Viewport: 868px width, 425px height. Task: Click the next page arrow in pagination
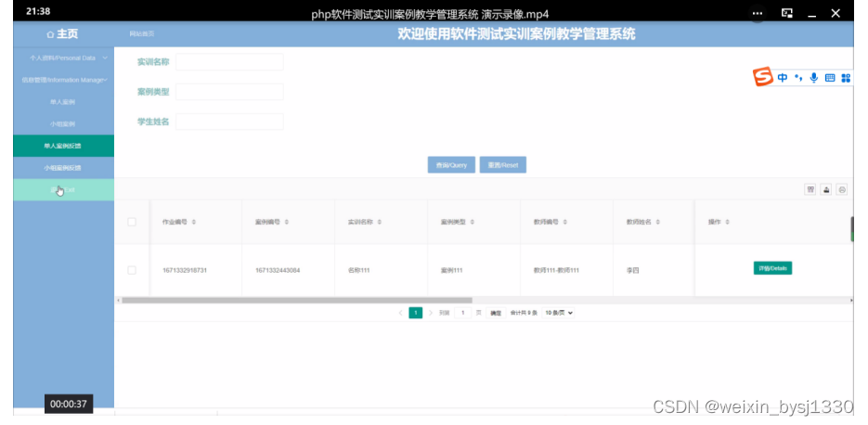click(431, 313)
